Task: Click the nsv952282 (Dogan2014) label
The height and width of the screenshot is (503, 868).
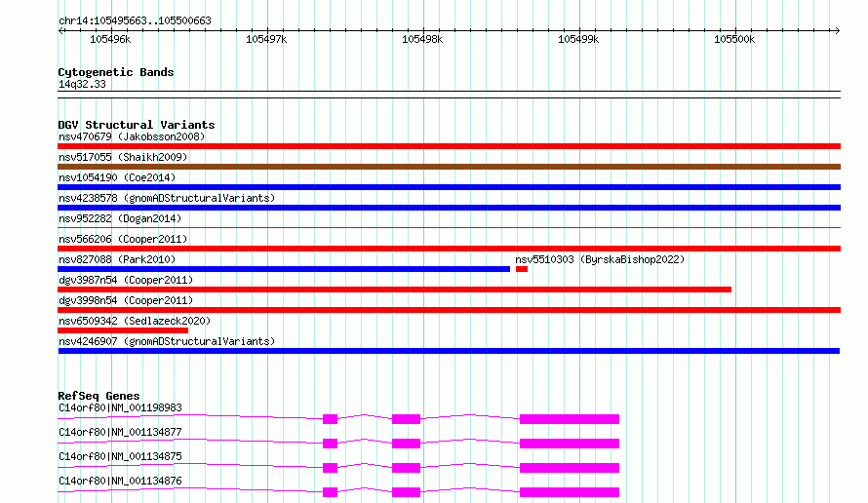Action: pyautogui.click(x=120, y=218)
